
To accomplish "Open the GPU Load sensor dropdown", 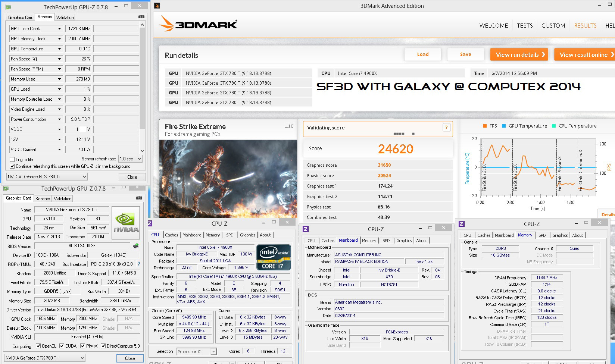I will (x=59, y=89).
